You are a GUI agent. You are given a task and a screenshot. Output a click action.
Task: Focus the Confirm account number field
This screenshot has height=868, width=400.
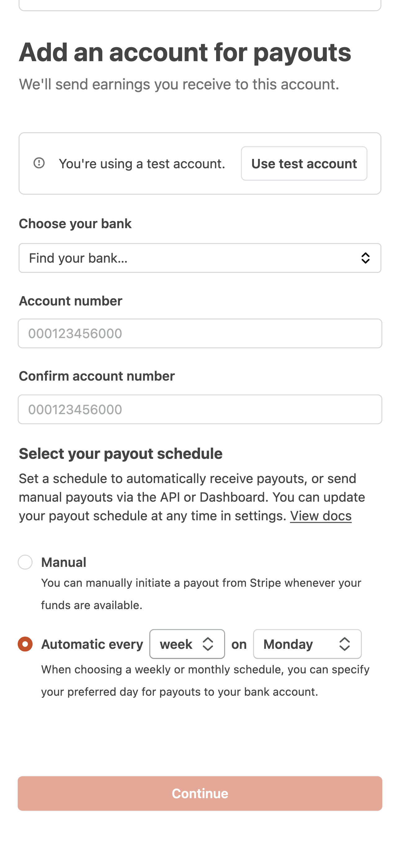coord(200,409)
